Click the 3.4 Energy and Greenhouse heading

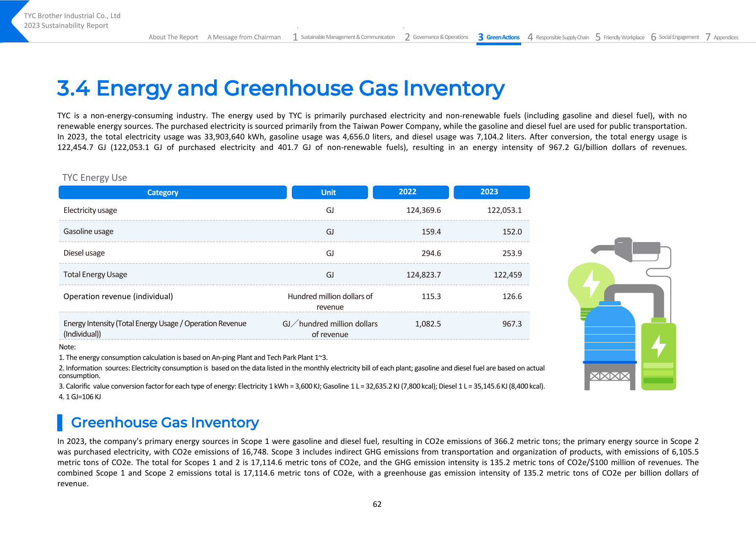(281, 89)
